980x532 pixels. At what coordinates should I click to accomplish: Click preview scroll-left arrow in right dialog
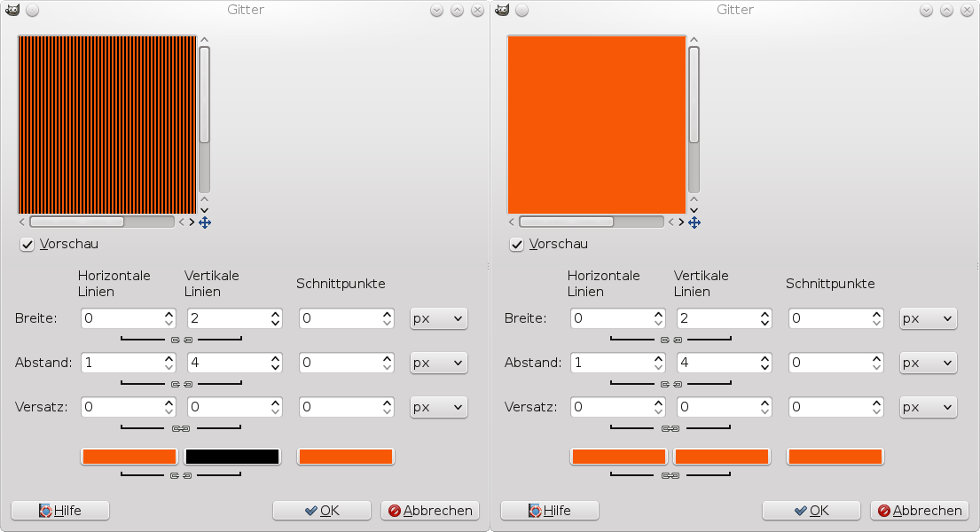(x=511, y=222)
